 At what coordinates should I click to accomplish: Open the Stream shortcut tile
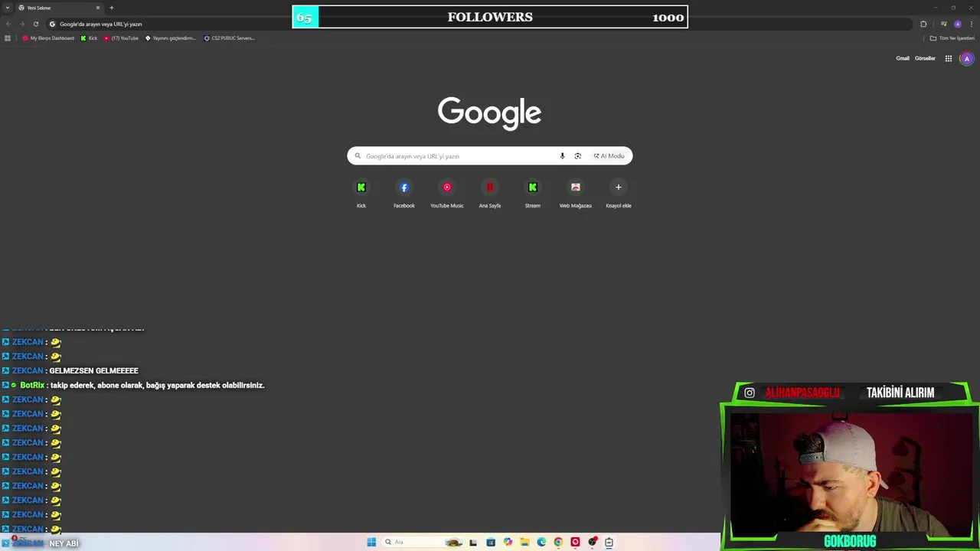click(x=533, y=194)
